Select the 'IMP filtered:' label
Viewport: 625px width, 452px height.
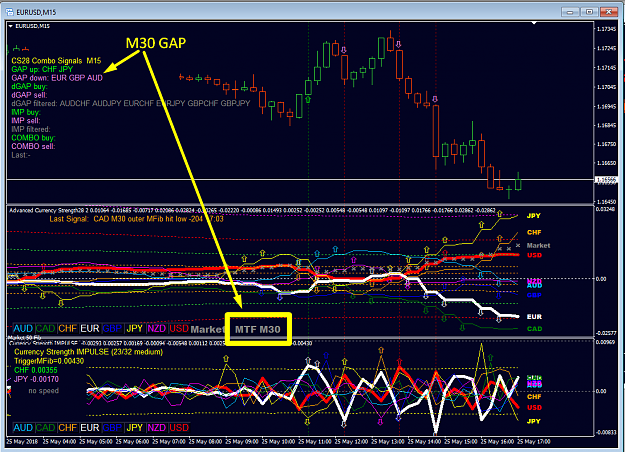click(x=31, y=129)
